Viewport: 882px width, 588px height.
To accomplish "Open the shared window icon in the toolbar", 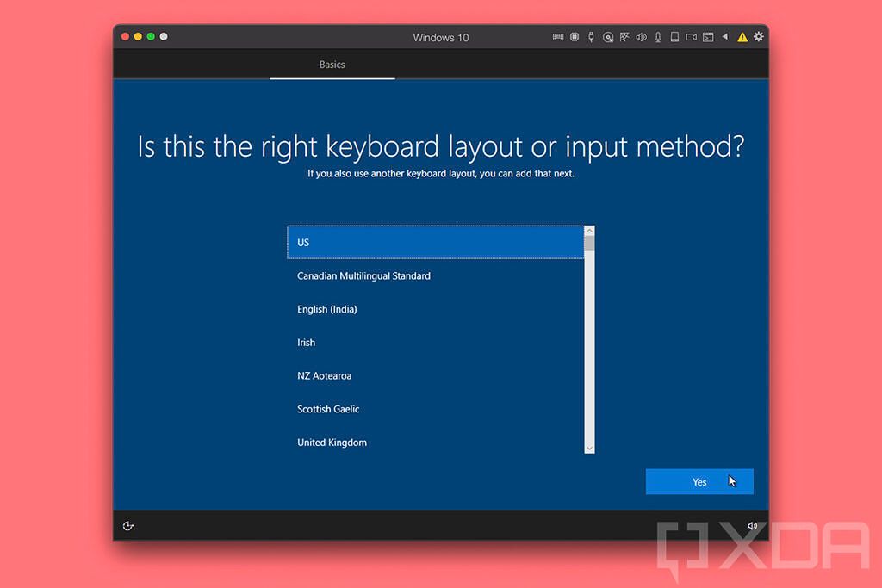I will 708,37.
